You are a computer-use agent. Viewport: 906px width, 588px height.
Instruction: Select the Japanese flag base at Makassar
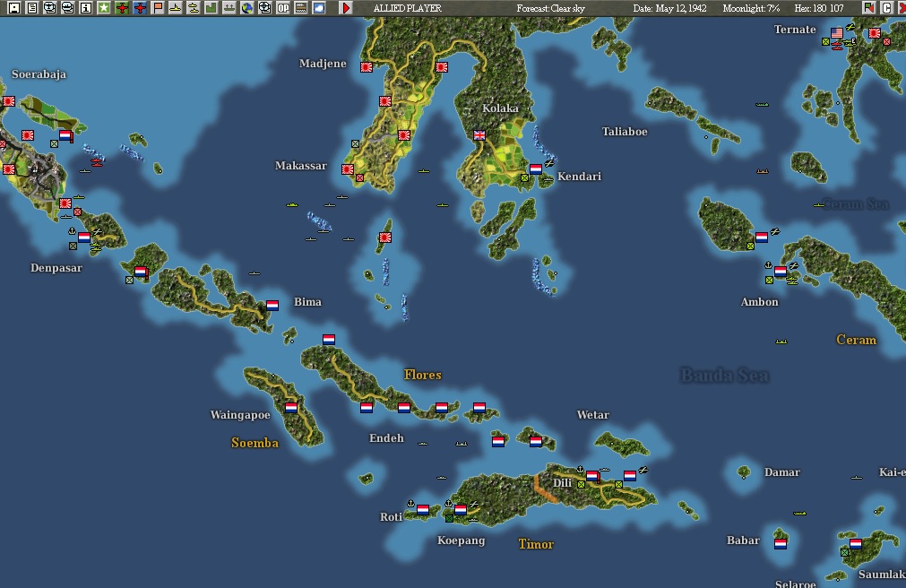click(348, 169)
